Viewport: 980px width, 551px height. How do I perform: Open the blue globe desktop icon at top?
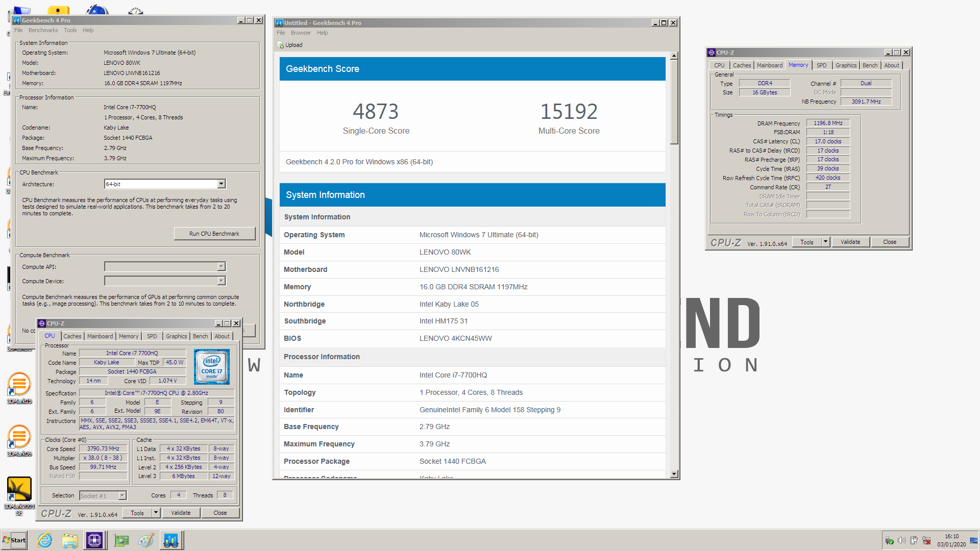(x=97, y=9)
